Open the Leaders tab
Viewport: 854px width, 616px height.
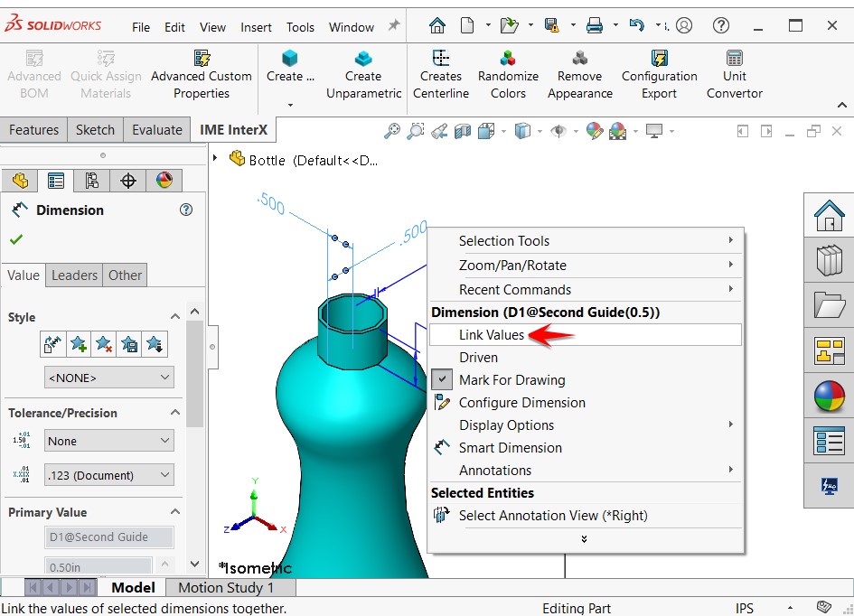[74, 275]
